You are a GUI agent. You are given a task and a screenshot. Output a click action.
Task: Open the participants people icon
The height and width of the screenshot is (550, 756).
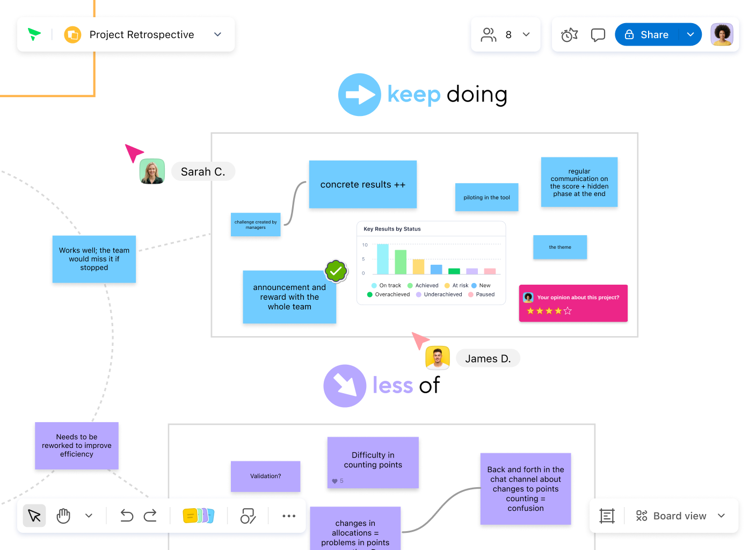click(x=489, y=34)
